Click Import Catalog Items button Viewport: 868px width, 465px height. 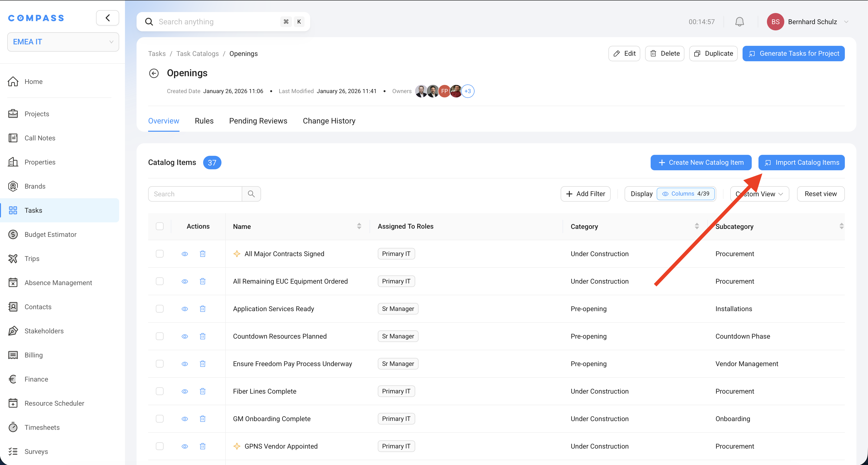pyautogui.click(x=802, y=163)
